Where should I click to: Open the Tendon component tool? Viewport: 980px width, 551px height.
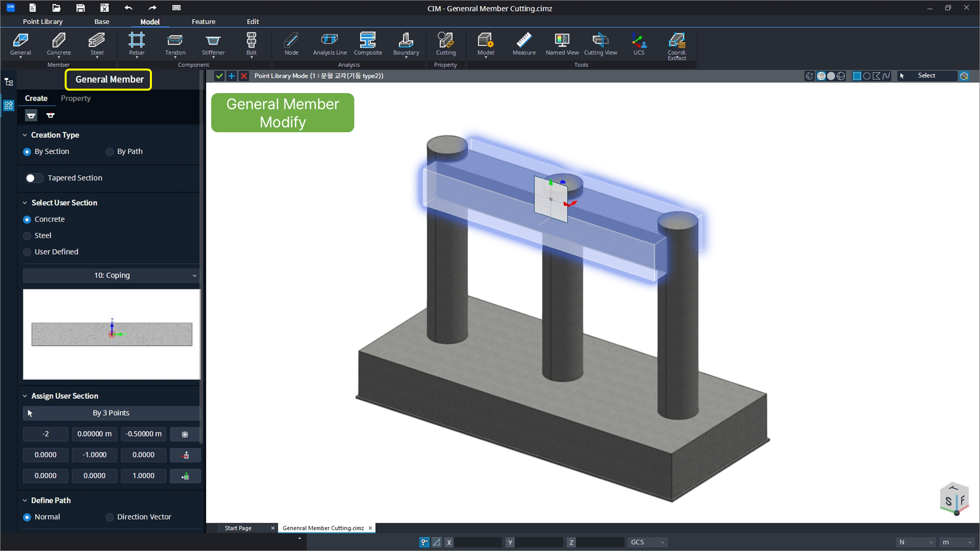pyautogui.click(x=175, y=44)
